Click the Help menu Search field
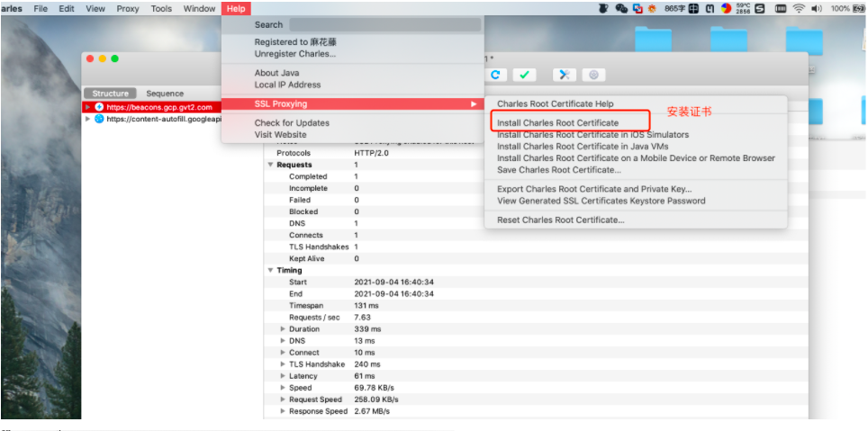This screenshot has height=431, width=868. click(x=384, y=25)
